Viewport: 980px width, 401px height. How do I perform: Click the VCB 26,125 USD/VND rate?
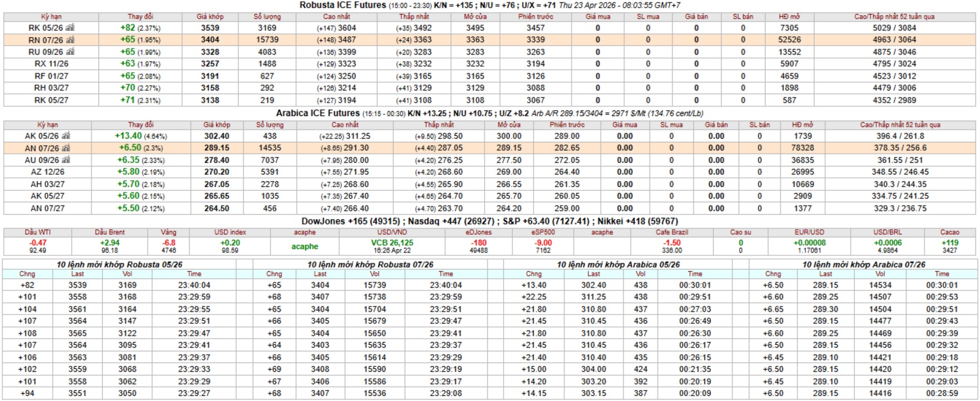coord(392,243)
